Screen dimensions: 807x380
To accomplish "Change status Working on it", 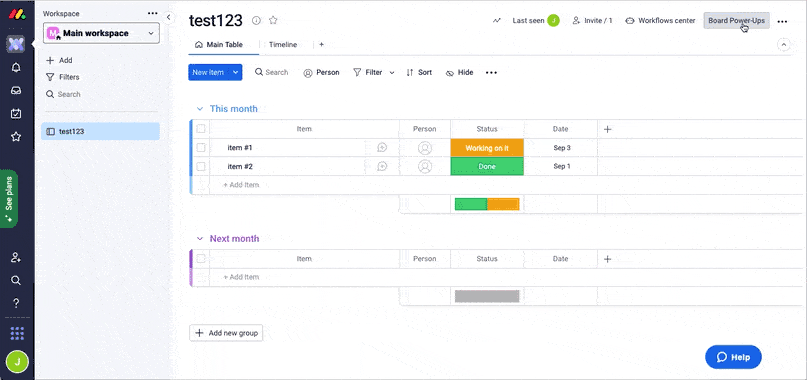I will [487, 148].
